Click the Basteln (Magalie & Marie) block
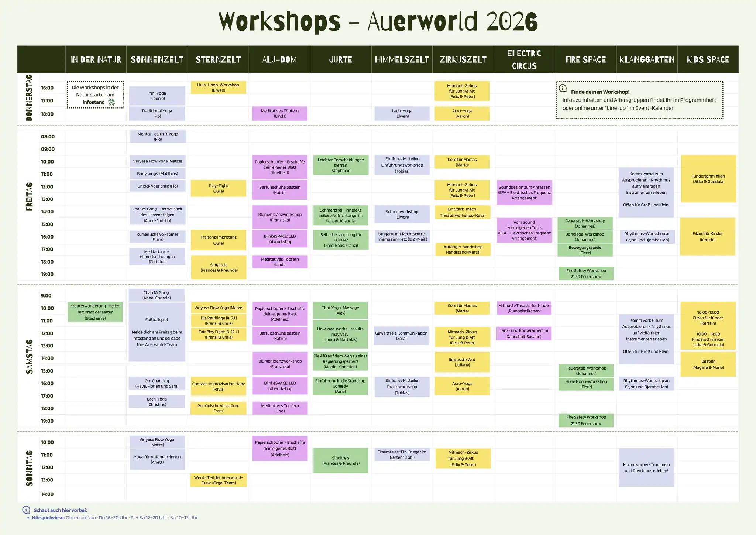Viewport: 756px width, 535px height. (x=708, y=364)
